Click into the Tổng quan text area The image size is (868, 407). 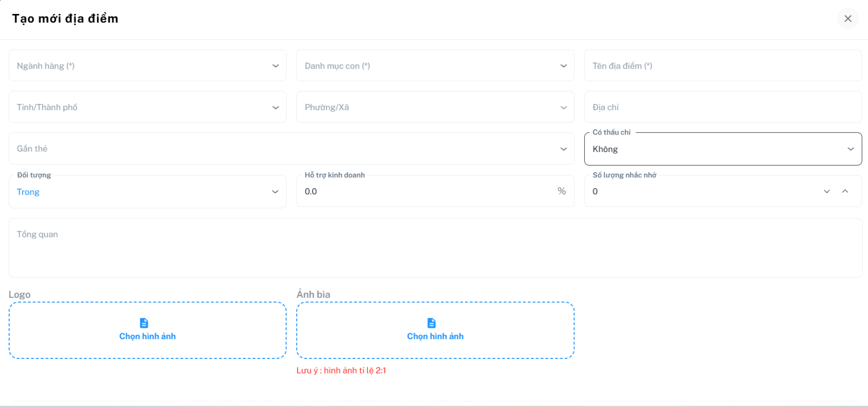[435, 248]
